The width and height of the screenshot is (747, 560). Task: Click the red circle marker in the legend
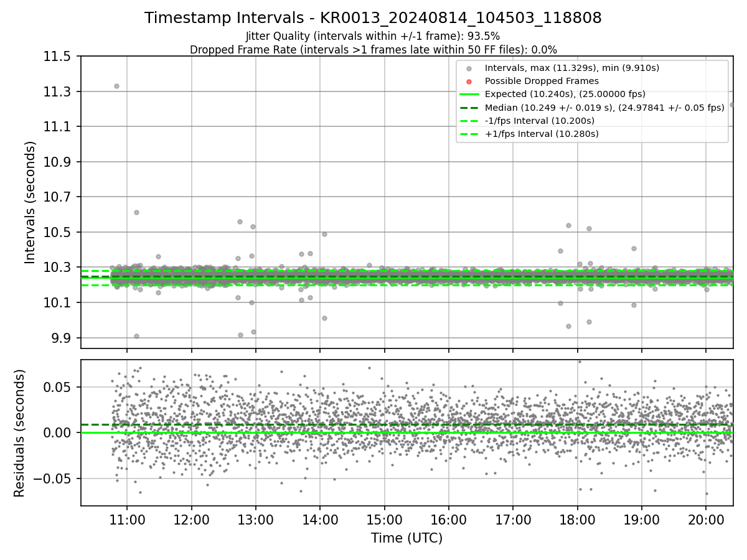[x=469, y=82]
